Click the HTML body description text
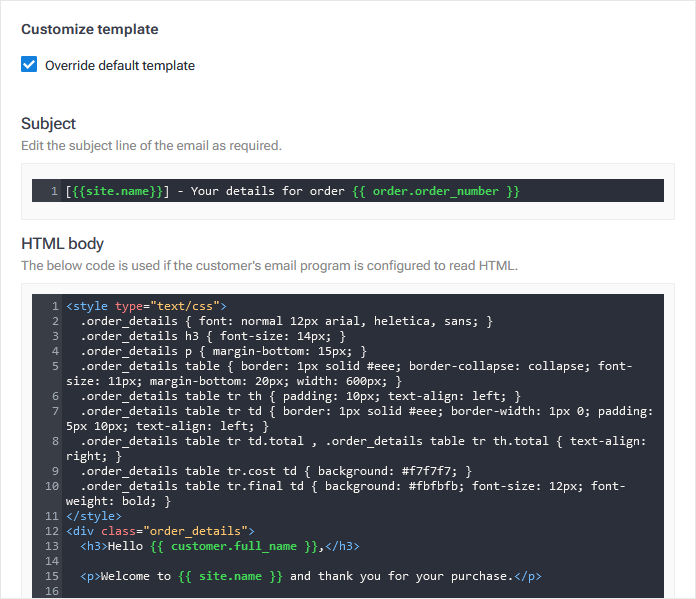The image size is (696, 599). click(269, 266)
